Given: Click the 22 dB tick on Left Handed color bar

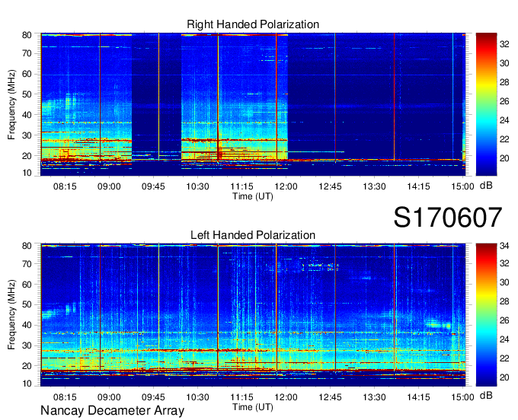Looking at the screenshot, I should click(504, 358).
